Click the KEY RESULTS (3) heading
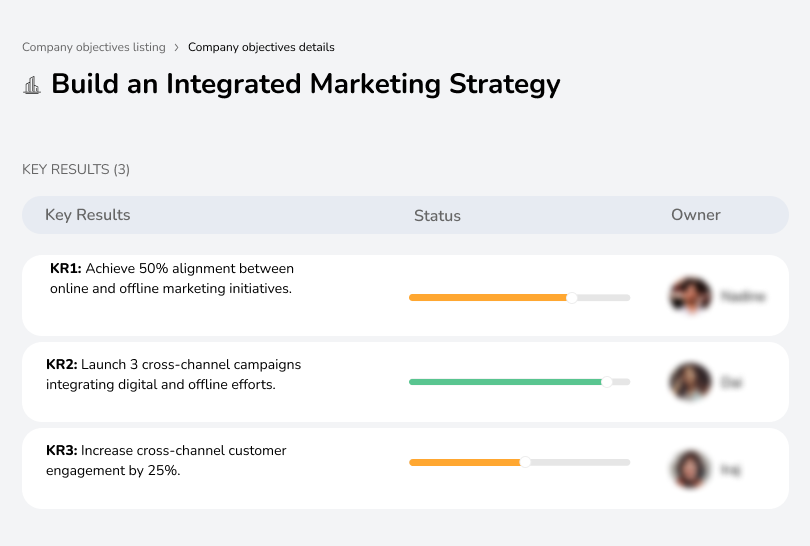Image resolution: width=810 pixels, height=546 pixels. (x=76, y=169)
